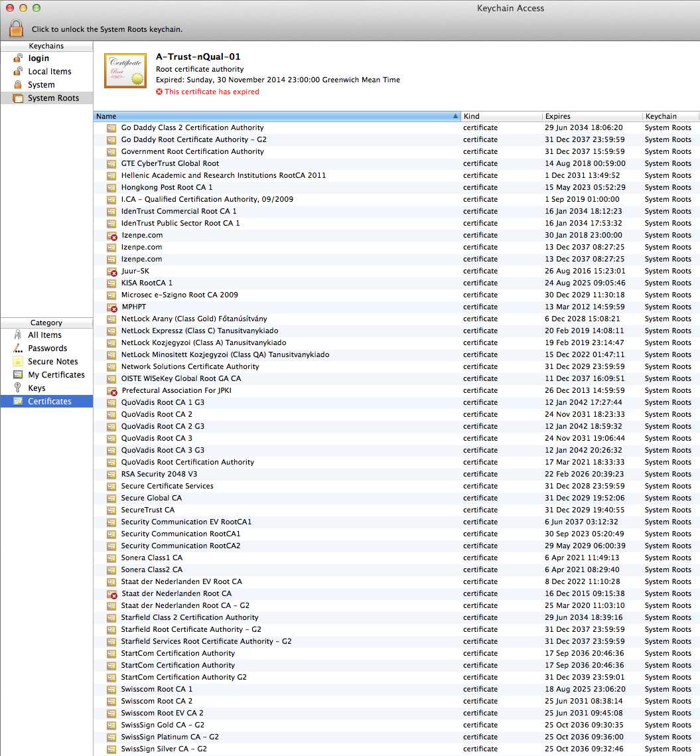The height and width of the screenshot is (756, 700).
Task: Select Microsec e-Szigno Root CA 2009
Action: coord(396,295)
